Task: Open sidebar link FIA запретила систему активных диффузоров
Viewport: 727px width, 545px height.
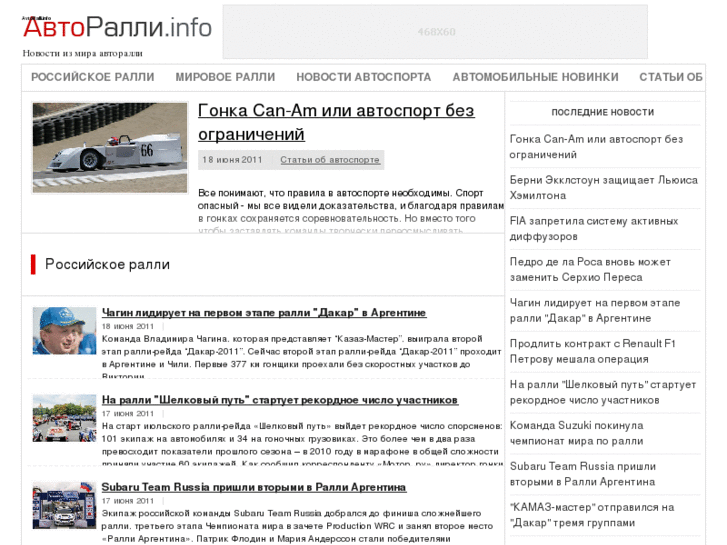Action: (x=594, y=228)
